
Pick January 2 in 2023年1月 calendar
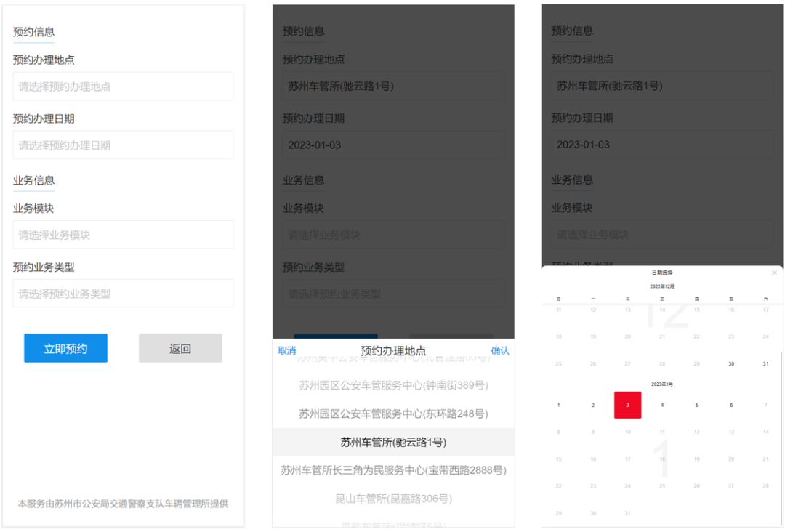(593, 405)
